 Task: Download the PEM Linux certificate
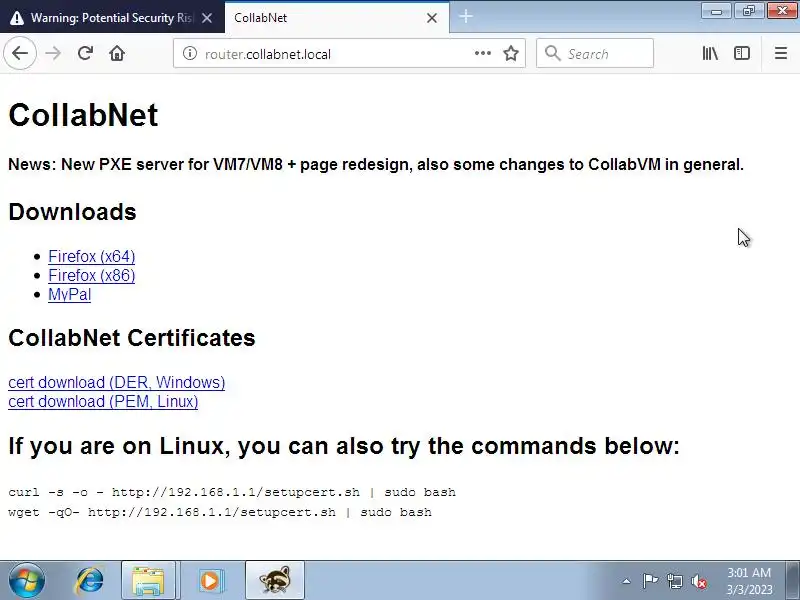[103, 402]
